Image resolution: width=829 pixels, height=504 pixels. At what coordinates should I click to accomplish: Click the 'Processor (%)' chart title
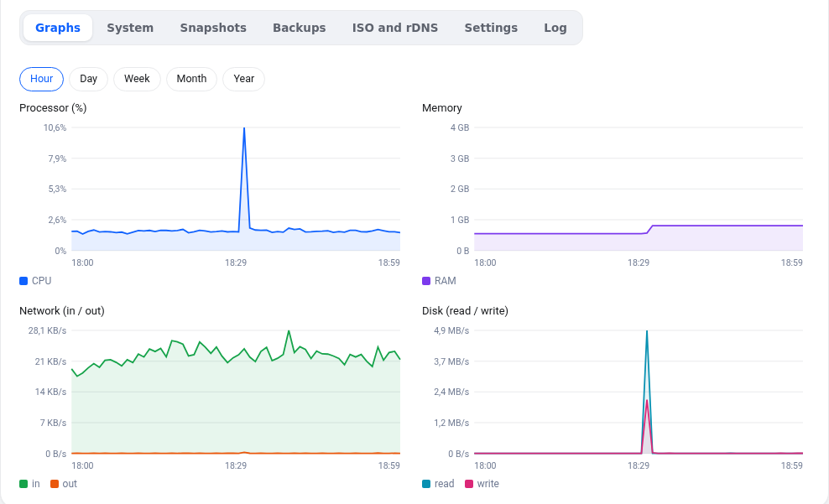tap(53, 108)
